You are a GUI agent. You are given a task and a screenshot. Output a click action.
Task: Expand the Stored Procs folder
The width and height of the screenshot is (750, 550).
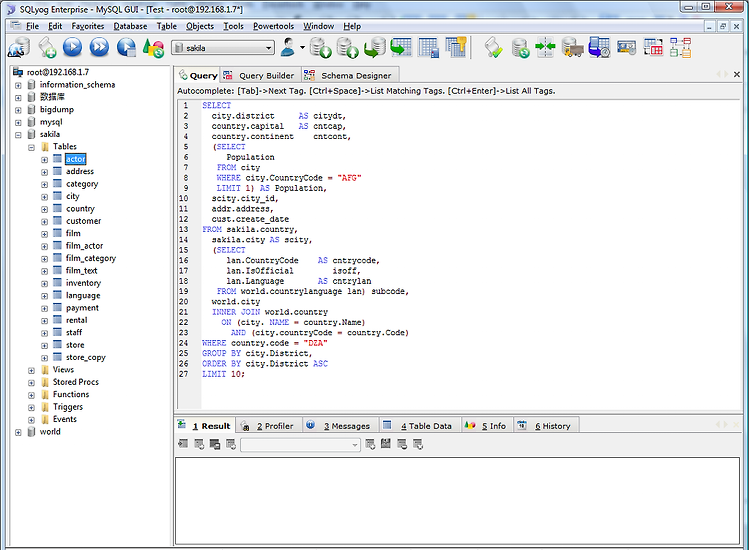coord(32,383)
